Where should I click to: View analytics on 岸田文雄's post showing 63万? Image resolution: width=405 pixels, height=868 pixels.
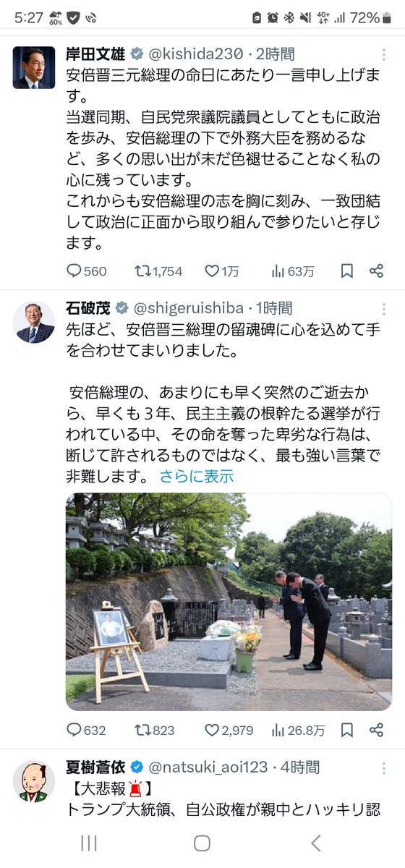[293, 271]
